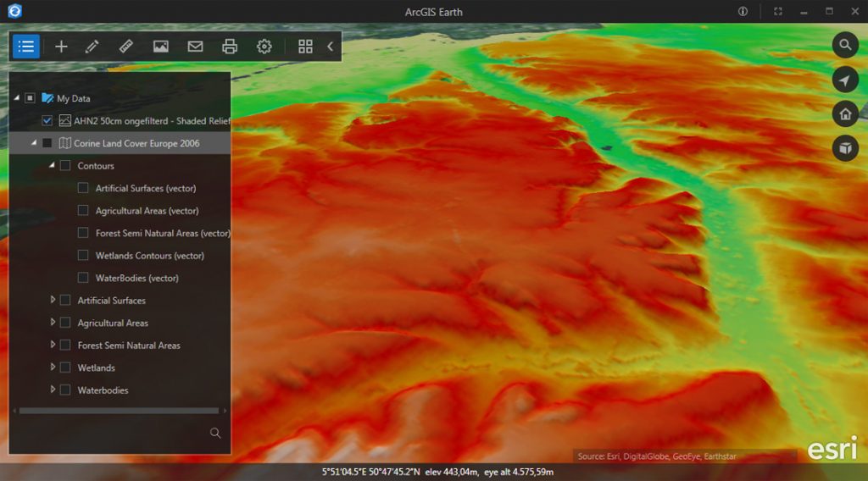Enable the Contours group checkbox
Viewport: 868px width, 481px height.
[x=64, y=165]
